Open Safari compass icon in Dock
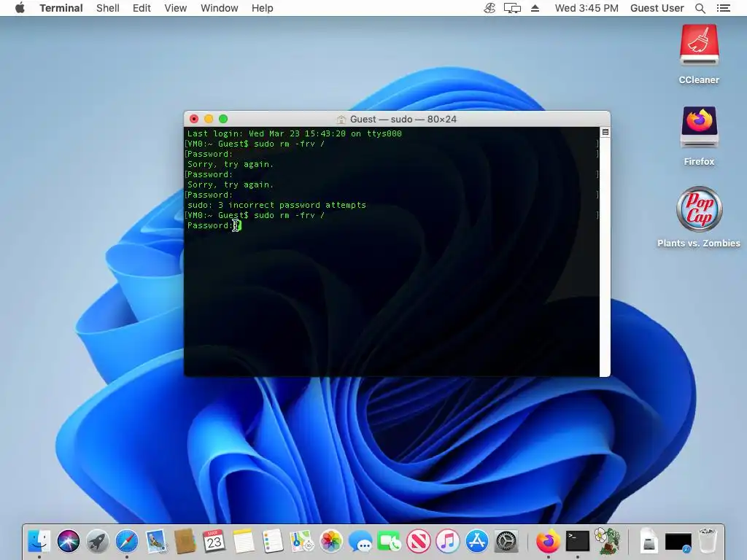Image resolution: width=747 pixels, height=560 pixels. tap(127, 542)
